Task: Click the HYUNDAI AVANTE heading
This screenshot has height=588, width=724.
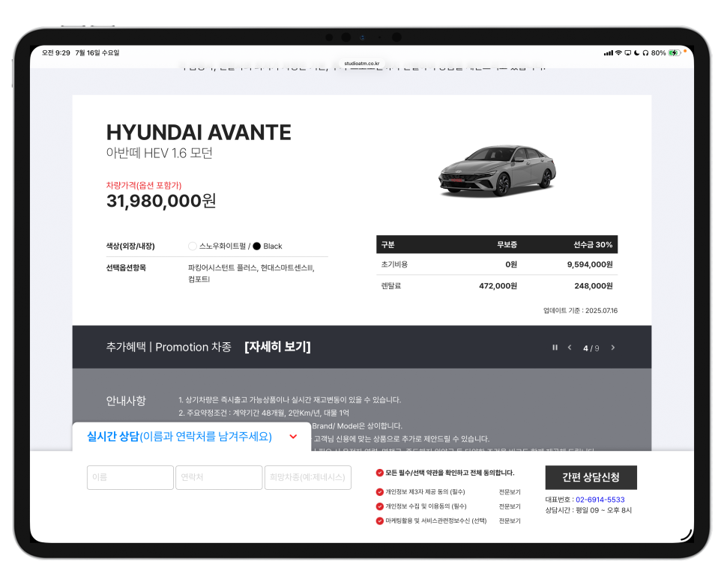Action: (x=199, y=133)
